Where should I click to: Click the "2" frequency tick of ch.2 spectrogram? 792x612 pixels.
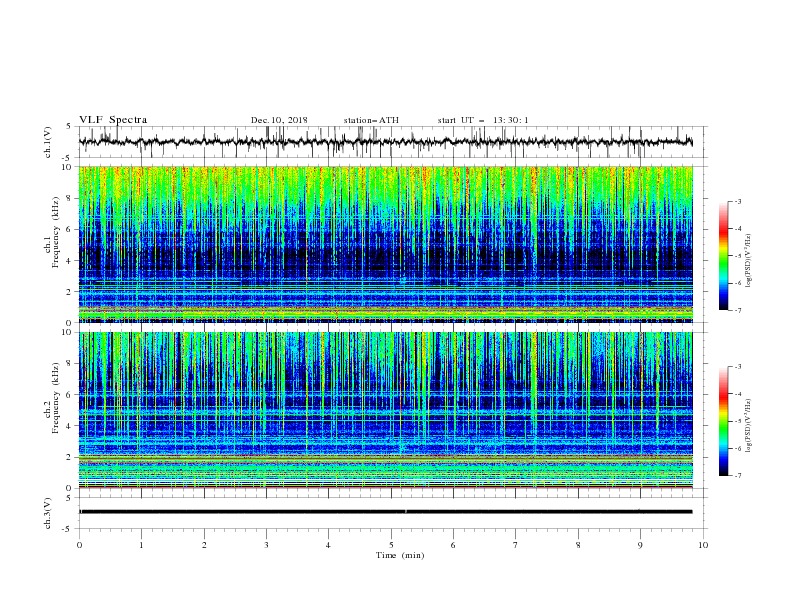[x=70, y=457]
